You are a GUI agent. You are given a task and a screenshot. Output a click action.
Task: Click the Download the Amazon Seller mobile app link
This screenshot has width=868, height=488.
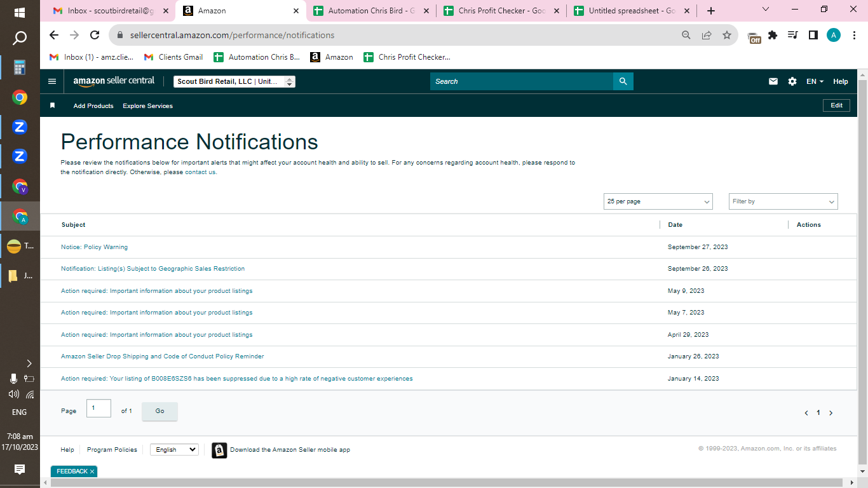pos(290,450)
